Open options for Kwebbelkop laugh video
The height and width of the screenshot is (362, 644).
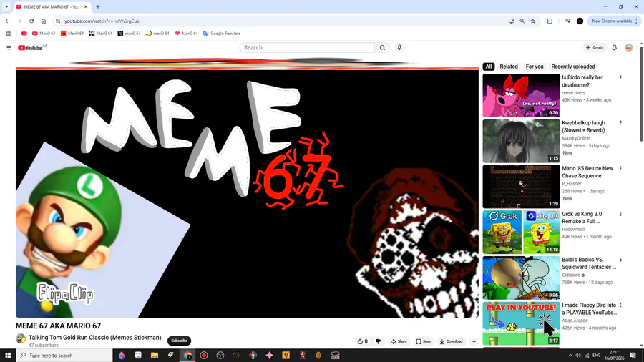tap(620, 123)
